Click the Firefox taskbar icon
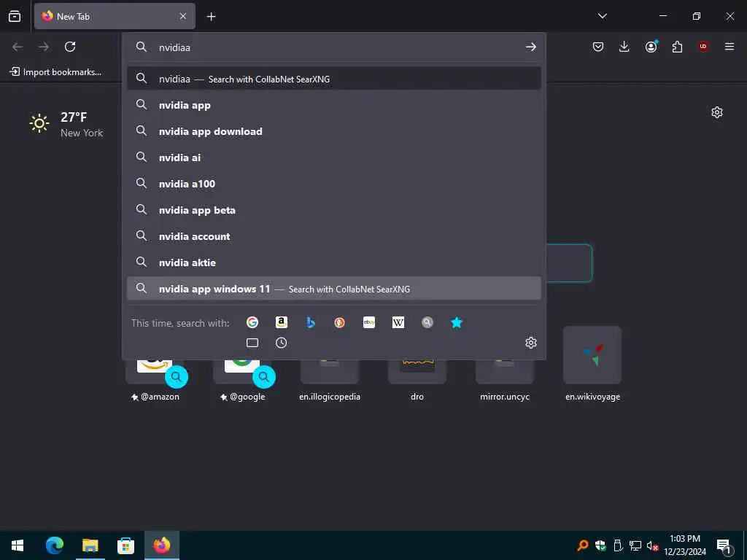 [x=161, y=545]
